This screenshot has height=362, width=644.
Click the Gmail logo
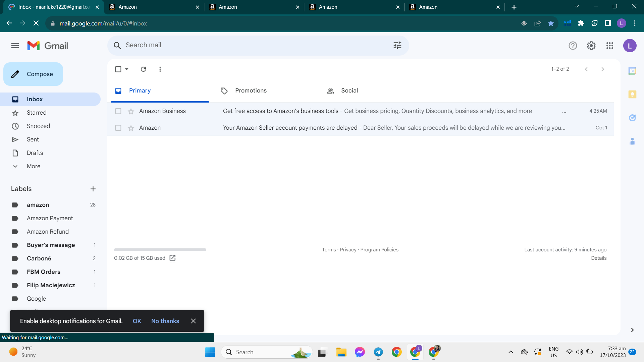click(48, 46)
